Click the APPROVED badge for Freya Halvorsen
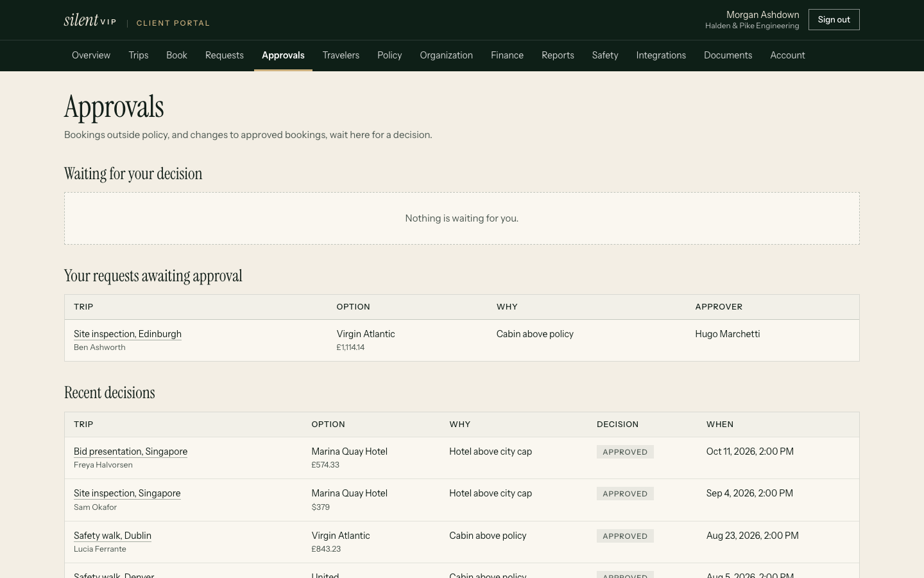Image resolution: width=924 pixels, height=578 pixels. coord(625,452)
